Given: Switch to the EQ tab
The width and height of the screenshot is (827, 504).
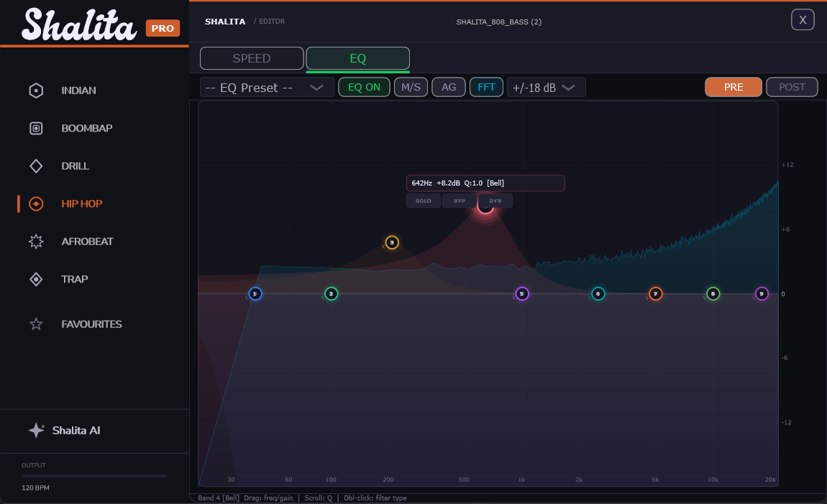Looking at the screenshot, I should (357, 58).
